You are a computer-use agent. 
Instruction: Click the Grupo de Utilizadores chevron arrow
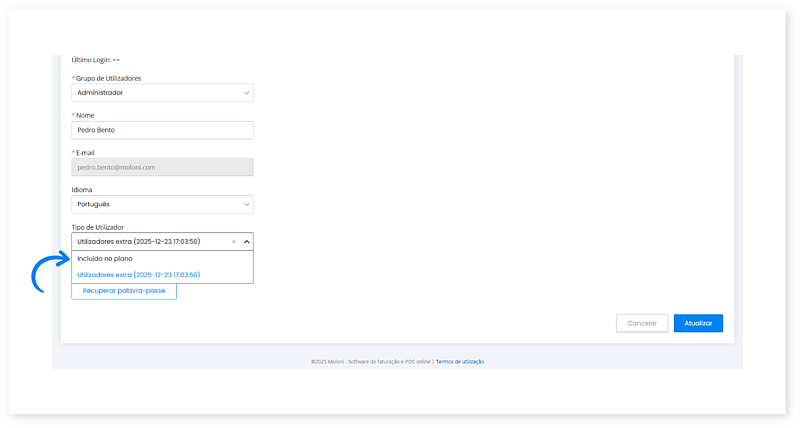coord(247,93)
